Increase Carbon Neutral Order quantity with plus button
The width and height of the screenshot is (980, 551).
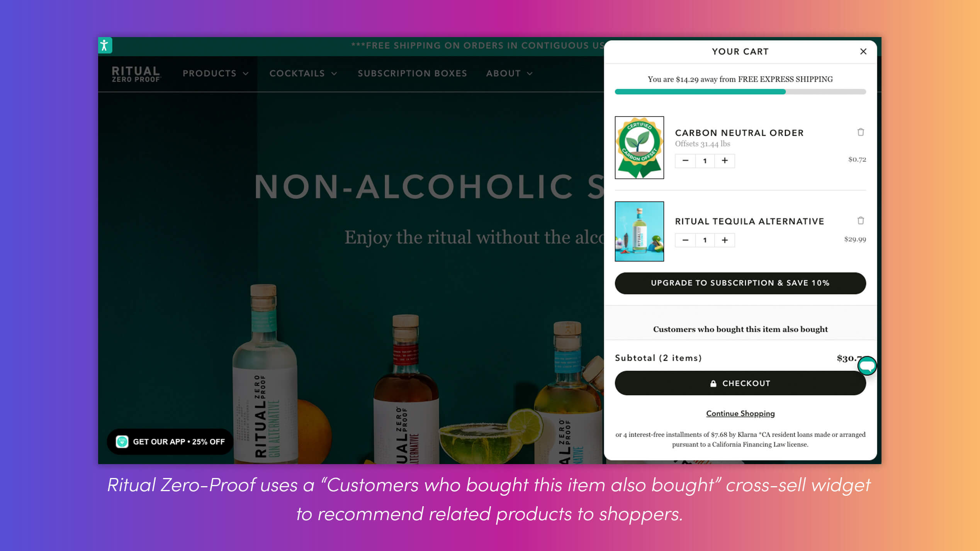click(x=725, y=160)
